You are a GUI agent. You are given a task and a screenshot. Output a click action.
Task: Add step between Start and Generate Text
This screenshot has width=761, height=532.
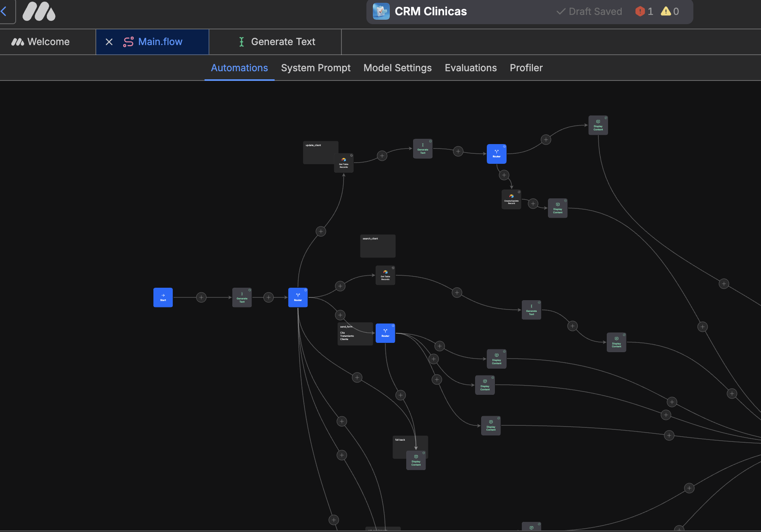[x=201, y=297]
